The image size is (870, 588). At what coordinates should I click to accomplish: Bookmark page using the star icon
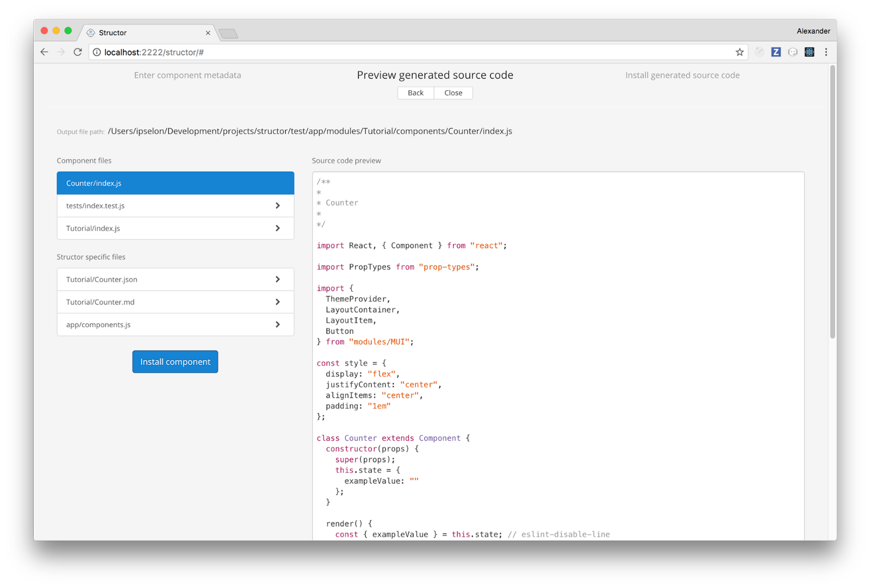739,52
